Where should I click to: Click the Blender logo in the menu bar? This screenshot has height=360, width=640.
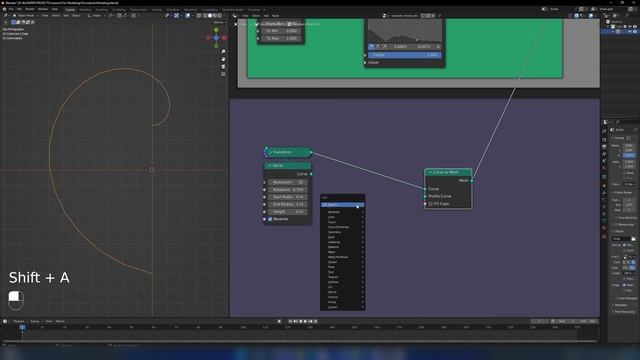(4, 9)
